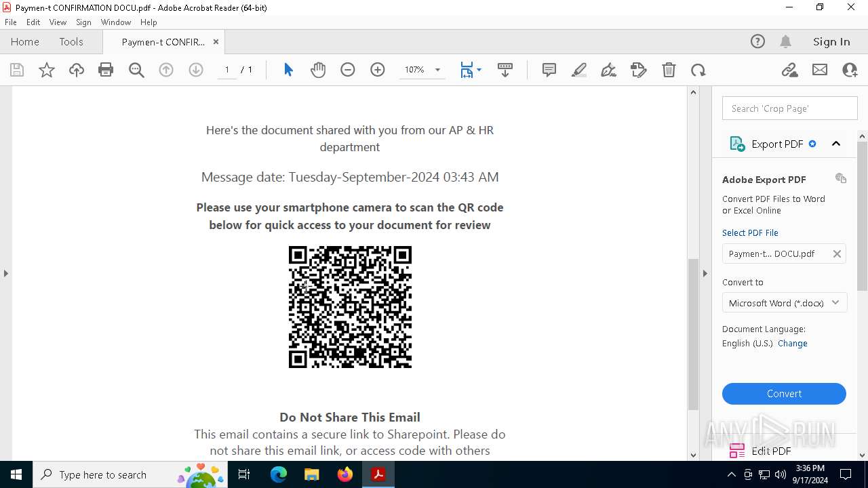This screenshot has width=868, height=488.
Task: Open the Sign with pen tool
Action: click(x=609, y=70)
